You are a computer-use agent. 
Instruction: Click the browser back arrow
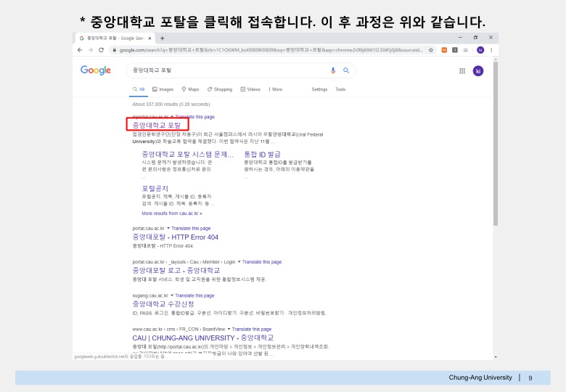point(80,50)
